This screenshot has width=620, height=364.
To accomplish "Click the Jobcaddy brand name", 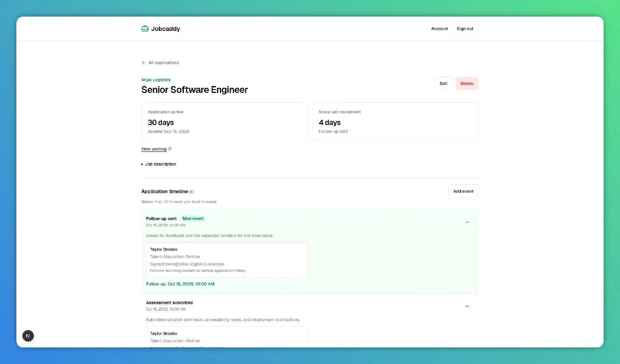I will pyautogui.click(x=165, y=29).
